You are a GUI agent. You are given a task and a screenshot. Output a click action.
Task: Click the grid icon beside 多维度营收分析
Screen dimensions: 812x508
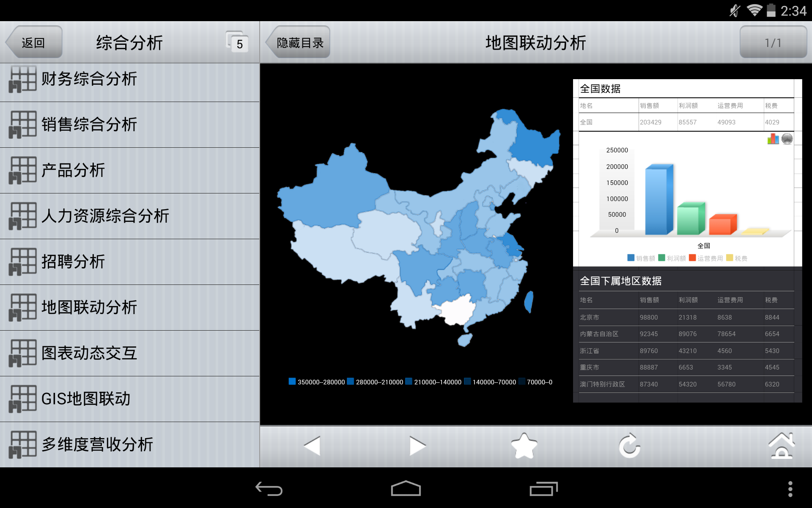click(x=22, y=445)
